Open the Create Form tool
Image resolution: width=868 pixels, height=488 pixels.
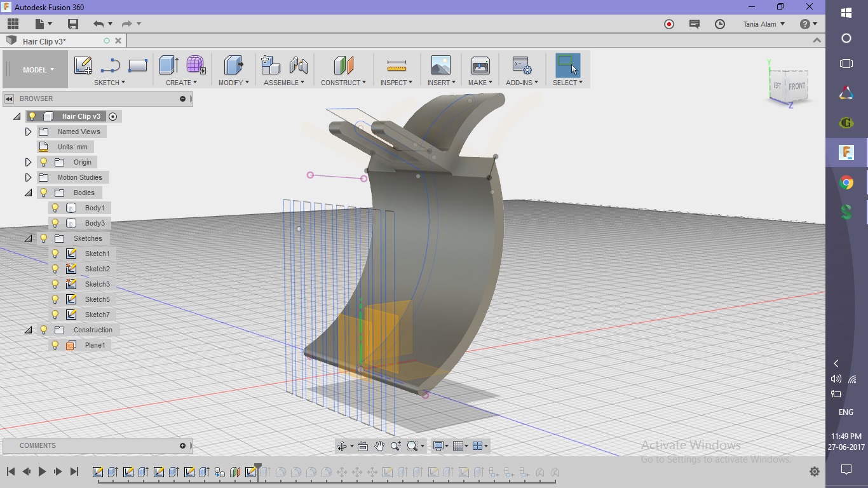point(196,65)
